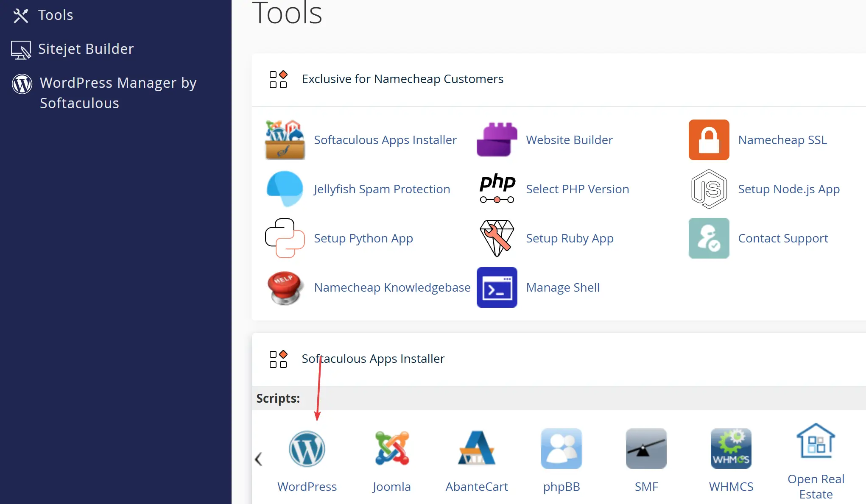Select WordPress script label
Viewport: 866px width, 504px height.
(x=307, y=487)
